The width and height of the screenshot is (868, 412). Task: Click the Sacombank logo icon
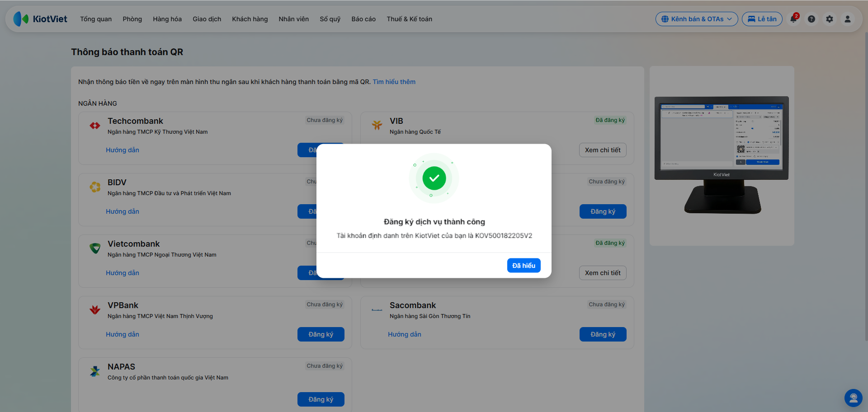377,310
